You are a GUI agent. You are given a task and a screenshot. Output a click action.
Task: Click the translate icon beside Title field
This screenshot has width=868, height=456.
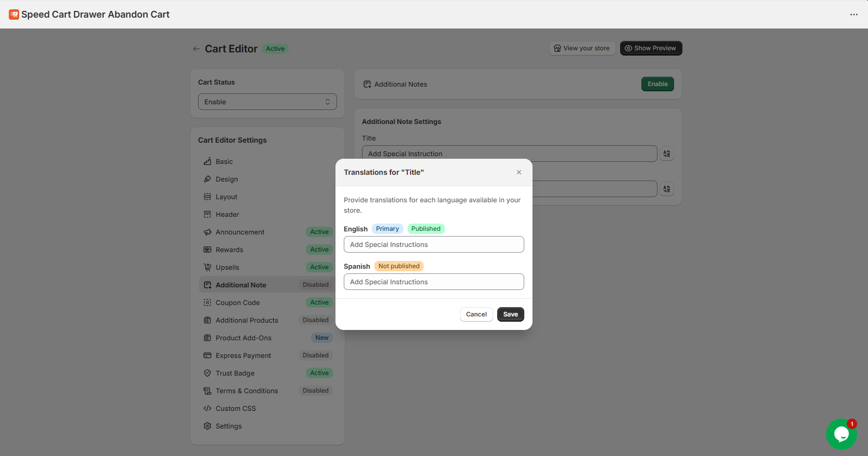pyautogui.click(x=667, y=154)
